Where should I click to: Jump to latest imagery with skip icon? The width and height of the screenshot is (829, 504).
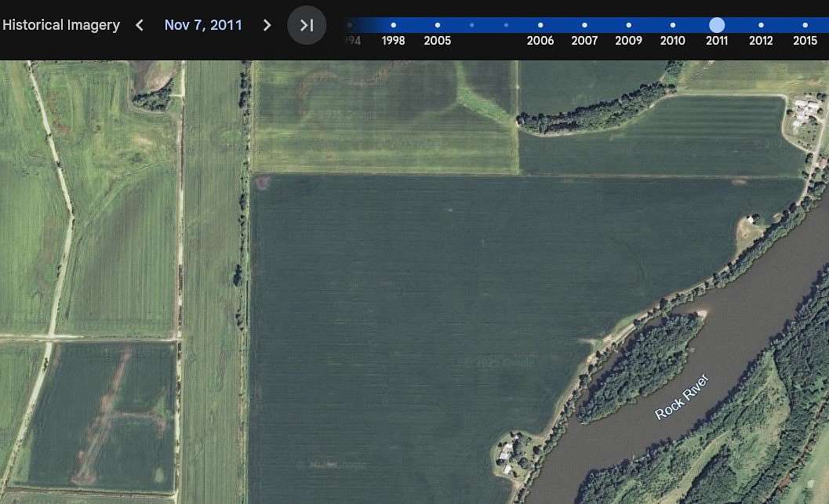pos(307,25)
